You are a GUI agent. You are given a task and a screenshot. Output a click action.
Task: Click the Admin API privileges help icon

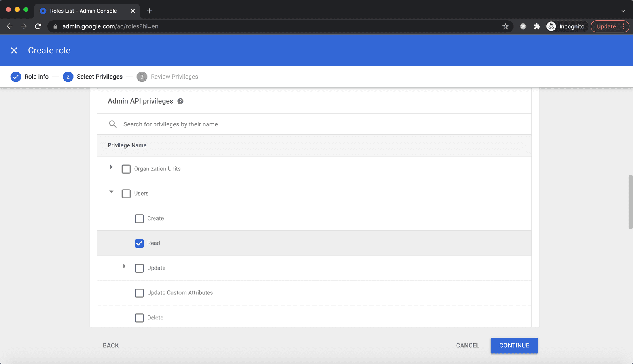pyautogui.click(x=180, y=101)
